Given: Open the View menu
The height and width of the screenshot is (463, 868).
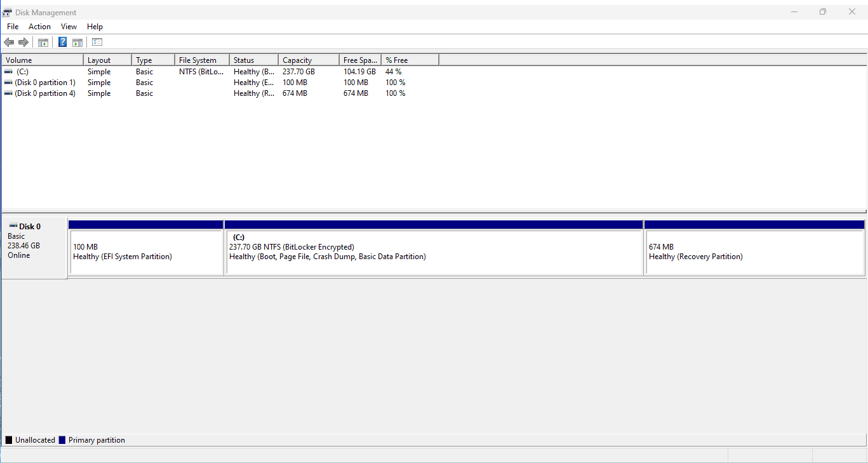Looking at the screenshot, I should click(69, 27).
